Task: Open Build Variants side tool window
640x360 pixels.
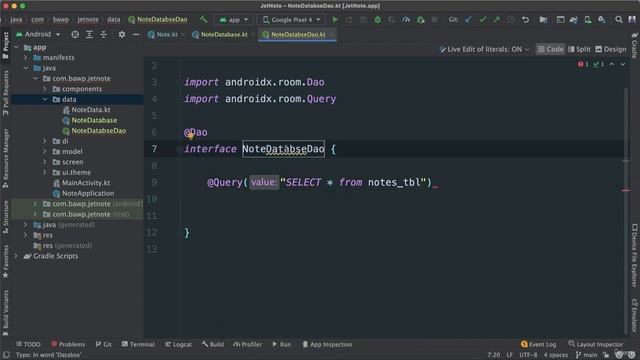Action: point(5,313)
